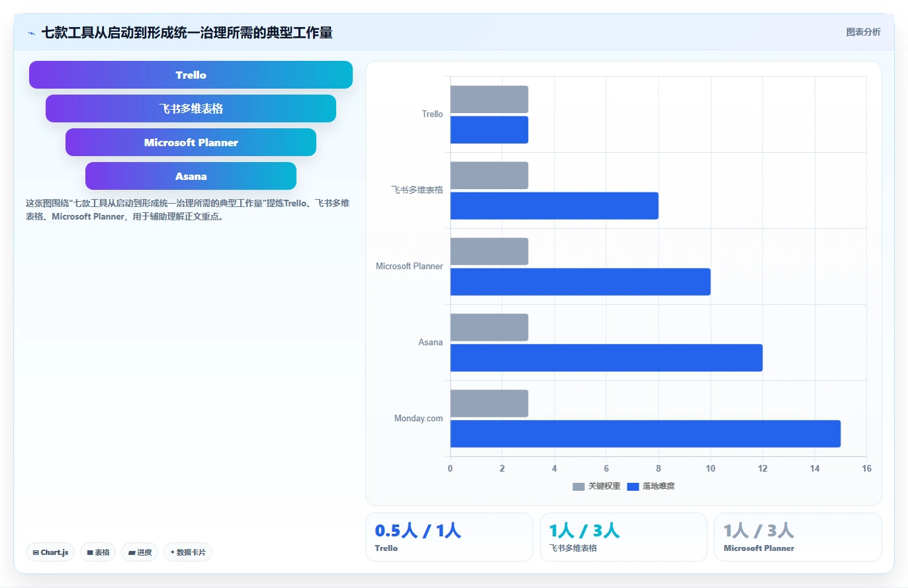This screenshot has width=908, height=588.
Task: Click Monday.com's blue 落地难度 bar
Action: [645, 434]
